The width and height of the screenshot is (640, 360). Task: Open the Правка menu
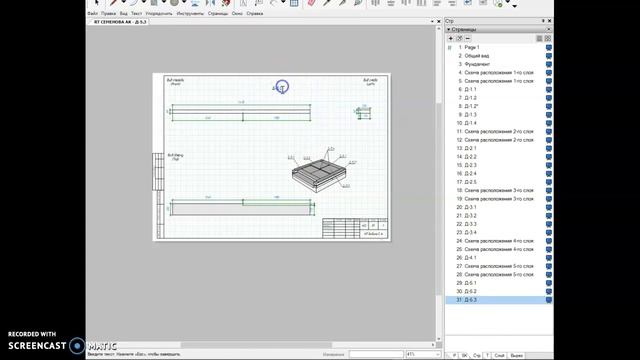coord(109,13)
